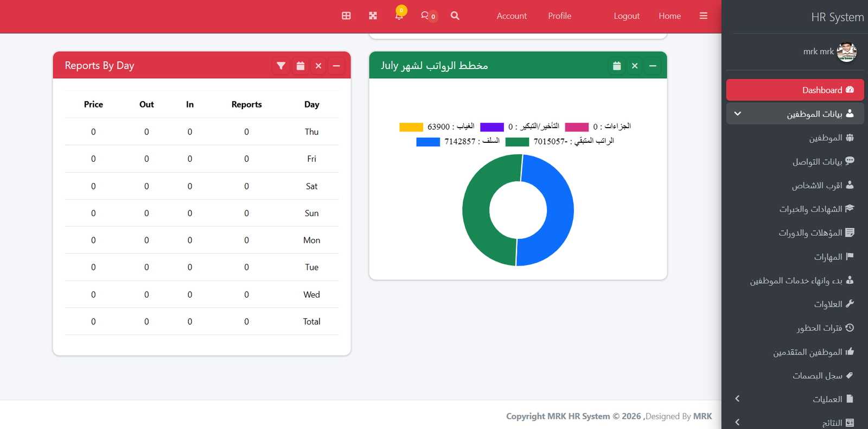Viewport: 868px width, 429px height.
Task: Click the green remaining salary legend swatch
Action: click(517, 142)
